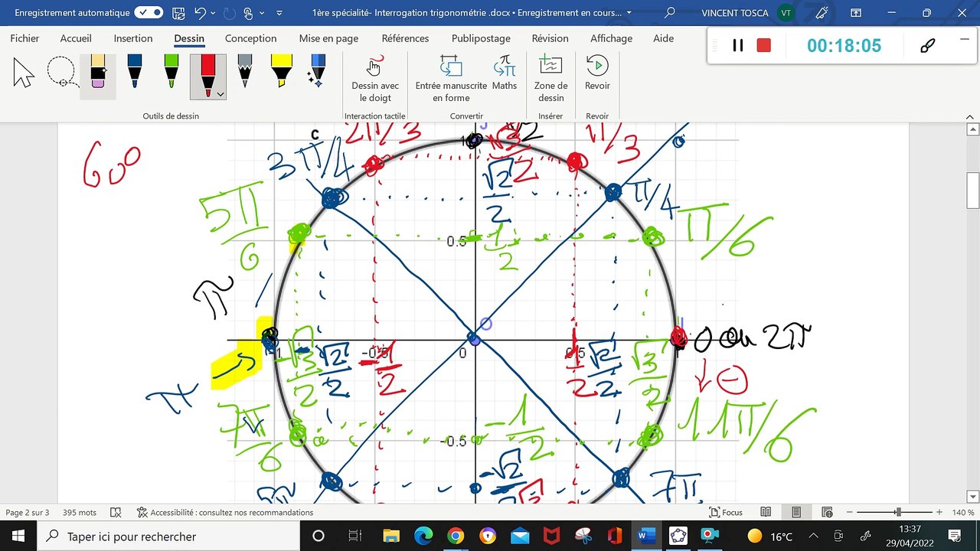Viewport: 980px width, 551px height.
Task: Convert ink with Maths button
Action: (x=505, y=74)
